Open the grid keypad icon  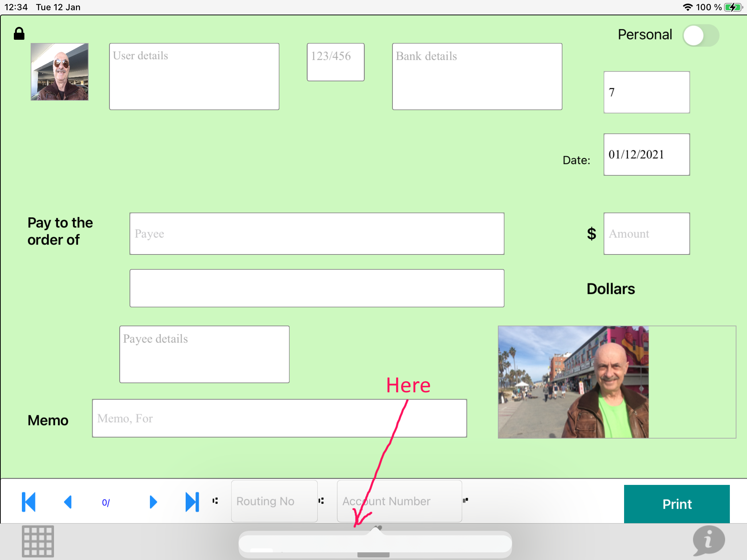38,541
